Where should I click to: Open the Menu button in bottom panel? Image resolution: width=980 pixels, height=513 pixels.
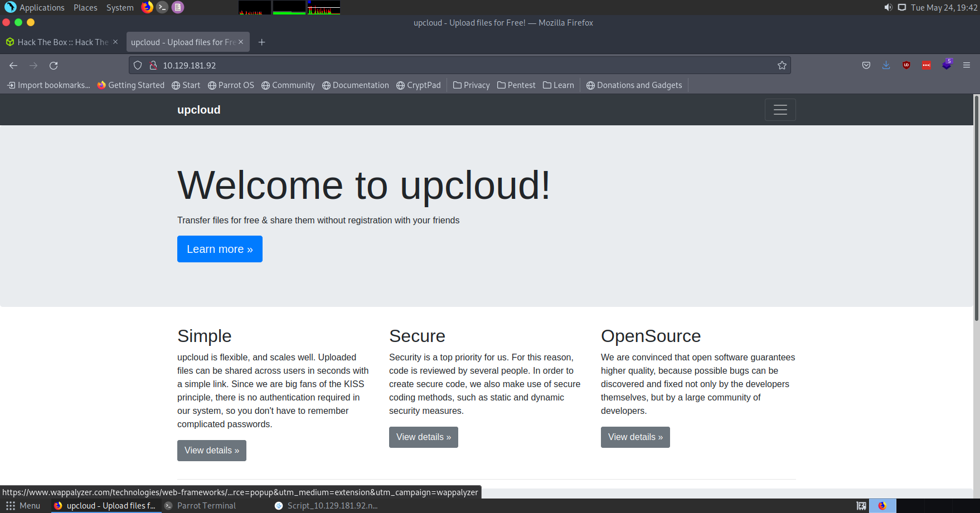pyautogui.click(x=23, y=506)
